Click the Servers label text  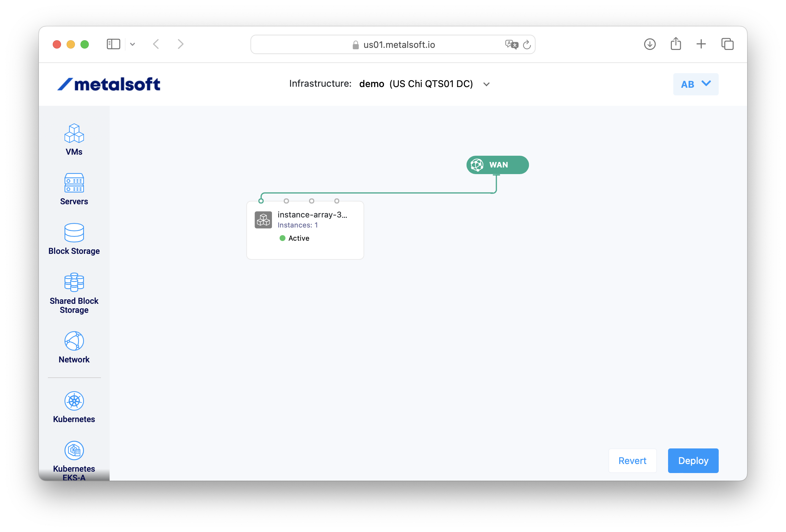74,201
